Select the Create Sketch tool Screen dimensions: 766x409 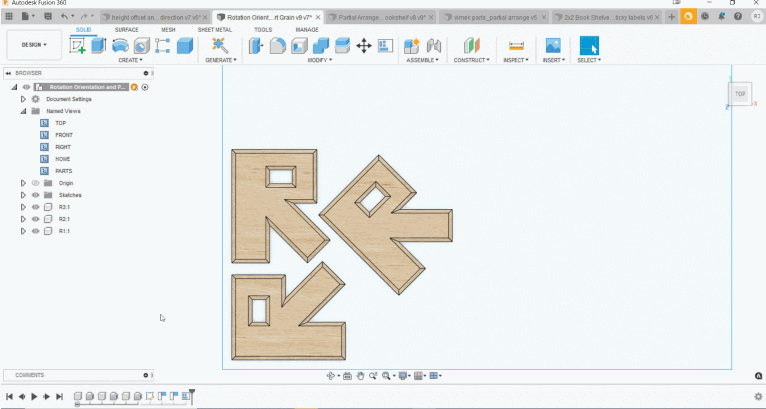(x=78, y=46)
